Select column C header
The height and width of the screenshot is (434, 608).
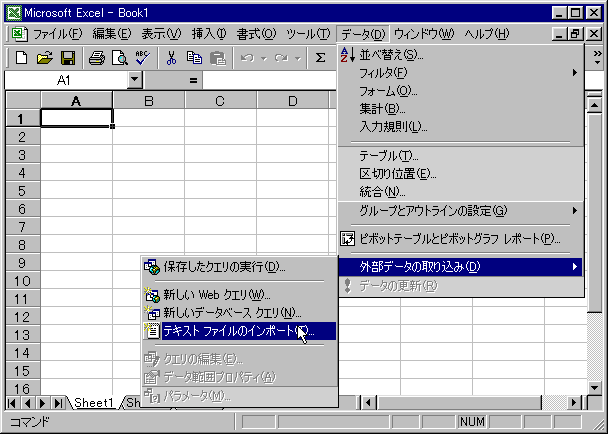tap(220, 101)
